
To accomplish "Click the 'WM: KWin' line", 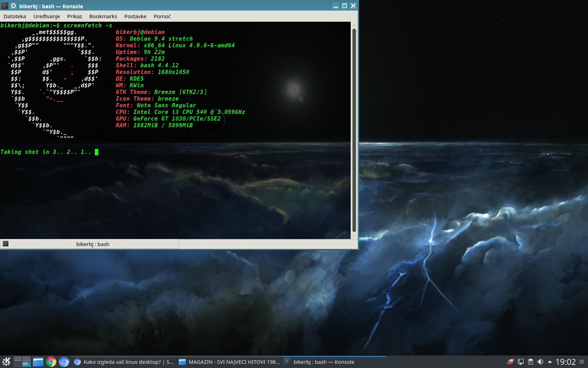I will [129, 85].
